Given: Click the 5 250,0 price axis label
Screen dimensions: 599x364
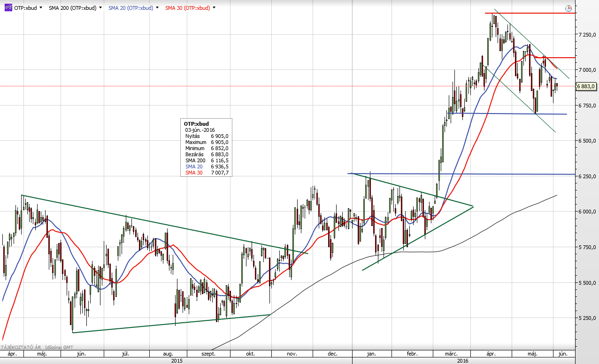Looking at the screenshot, I should tap(588, 318).
